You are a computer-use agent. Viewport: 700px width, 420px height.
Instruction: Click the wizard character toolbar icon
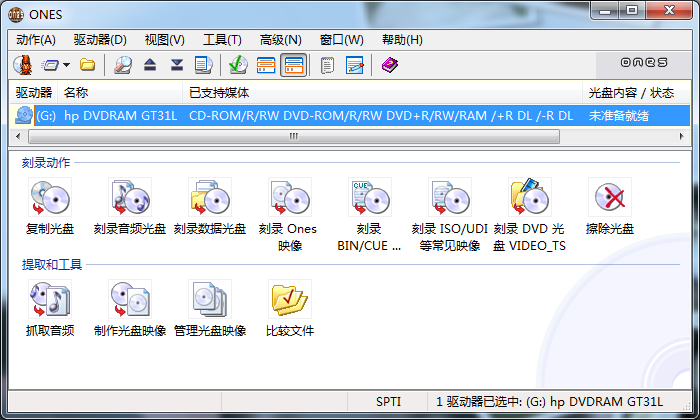pyautogui.click(x=23, y=65)
